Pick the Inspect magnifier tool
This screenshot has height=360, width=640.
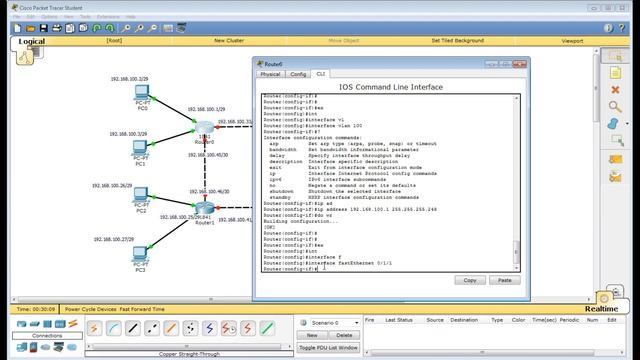(615, 107)
